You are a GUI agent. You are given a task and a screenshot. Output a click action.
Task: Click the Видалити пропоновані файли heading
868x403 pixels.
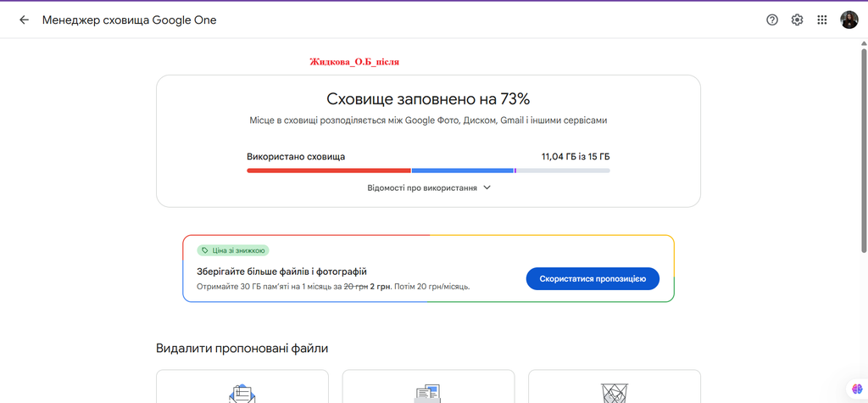coord(242,349)
